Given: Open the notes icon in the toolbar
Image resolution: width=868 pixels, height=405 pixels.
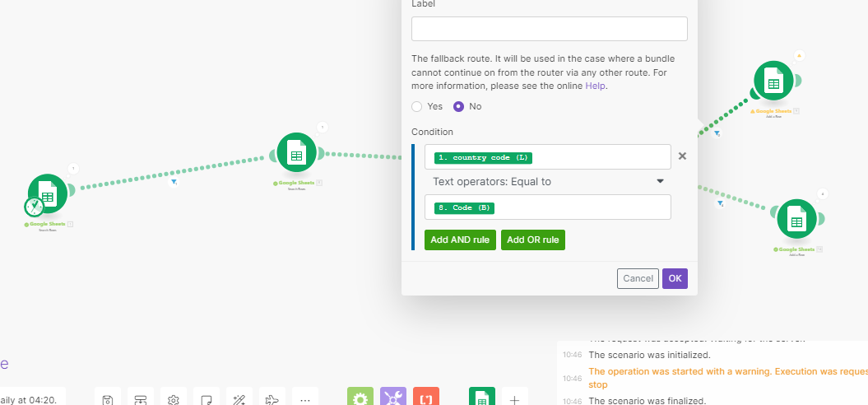Looking at the screenshot, I should click(207, 399).
